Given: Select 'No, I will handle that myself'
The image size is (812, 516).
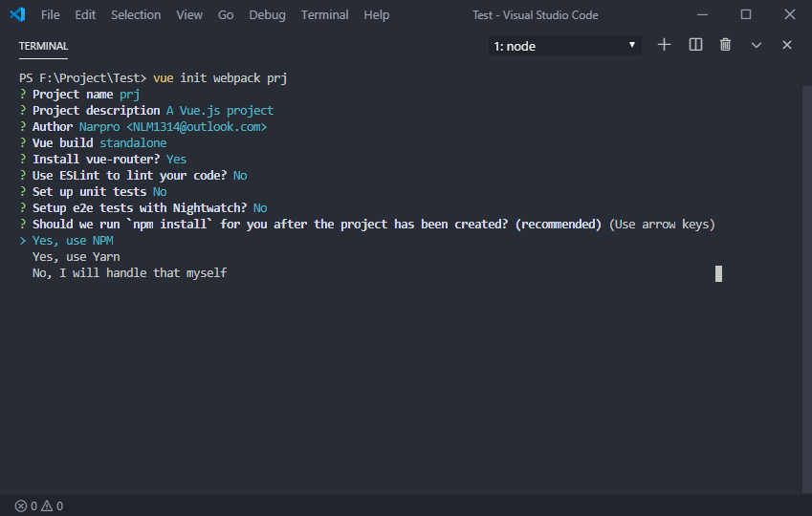Looking at the screenshot, I should [129, 272].
